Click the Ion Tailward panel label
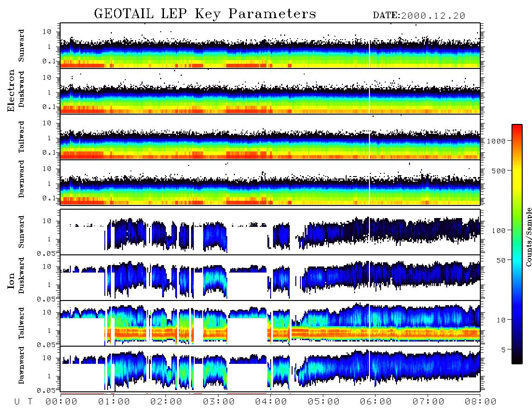Image resolution: width=532 pixels, height=410 pixels. 21,323
